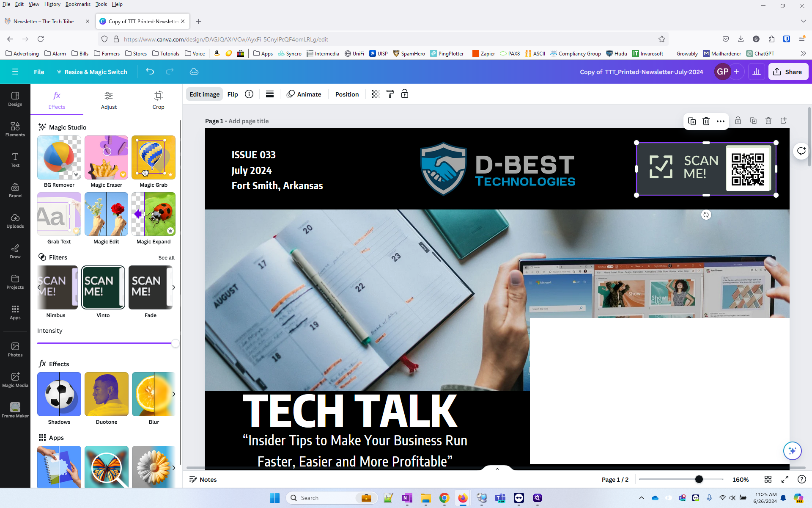Open the grid view icon
This screenshot has width=812, height=508.
[768, 479]
